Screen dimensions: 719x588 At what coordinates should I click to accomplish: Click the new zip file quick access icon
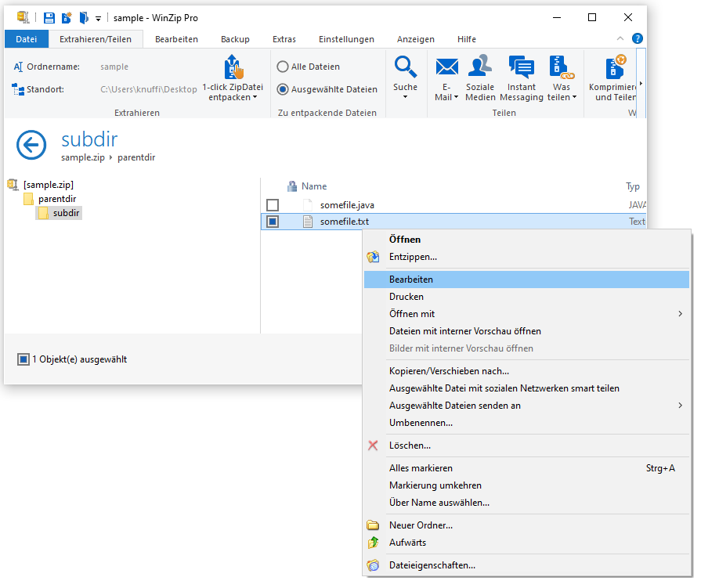click(x=67, y=18)
